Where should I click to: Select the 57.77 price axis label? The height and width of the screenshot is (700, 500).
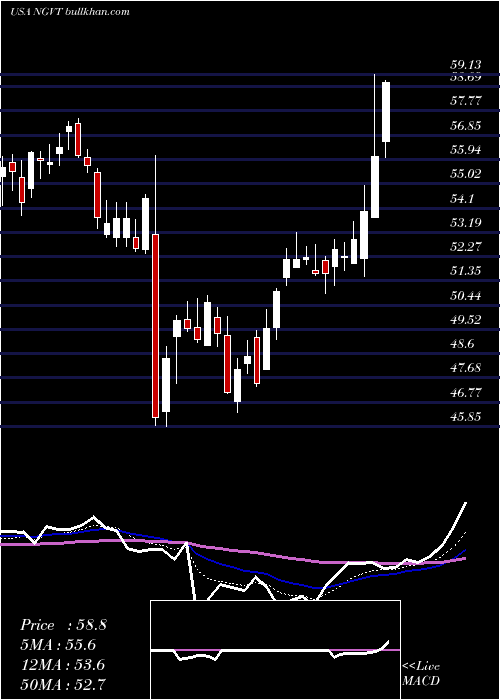click(465, 101)
